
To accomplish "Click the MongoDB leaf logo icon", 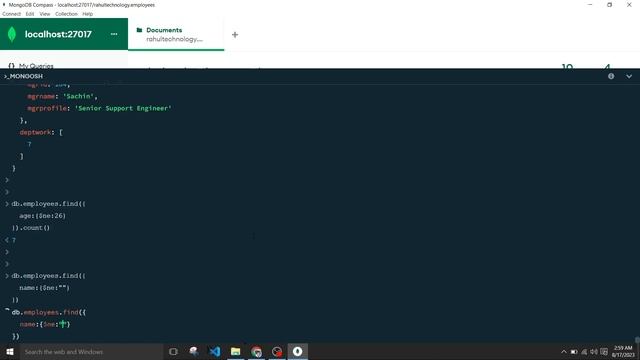I will pos(12,34).
